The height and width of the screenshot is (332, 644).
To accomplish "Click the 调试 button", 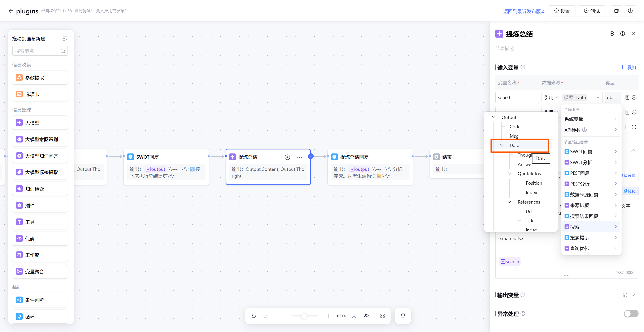I will [592, 11].
